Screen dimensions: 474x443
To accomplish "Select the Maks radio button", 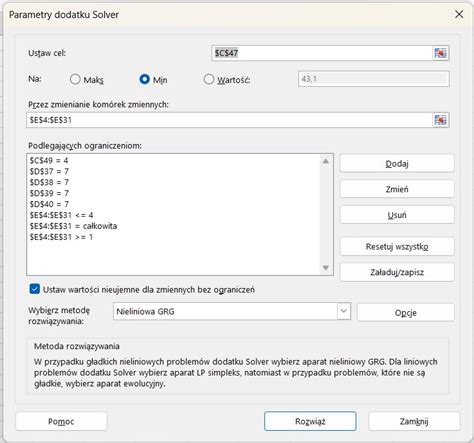I will pyautogui.click(x=75, y=79).
